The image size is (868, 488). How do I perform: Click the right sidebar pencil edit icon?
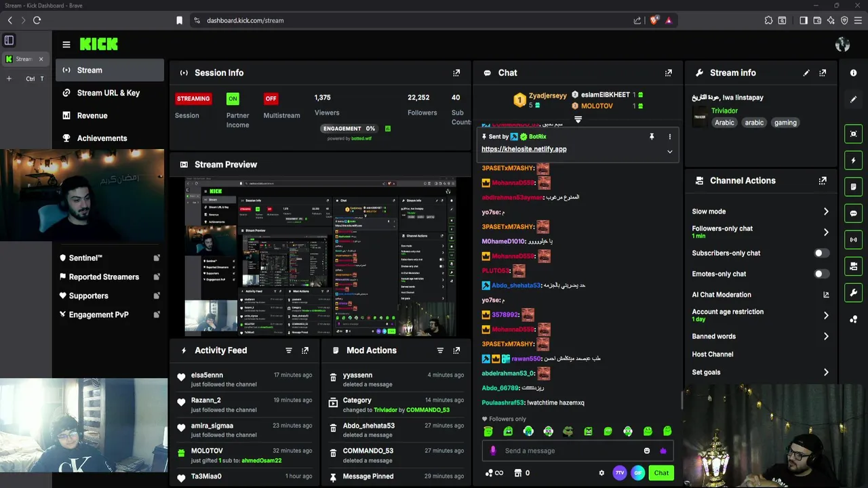pos(854,99)
